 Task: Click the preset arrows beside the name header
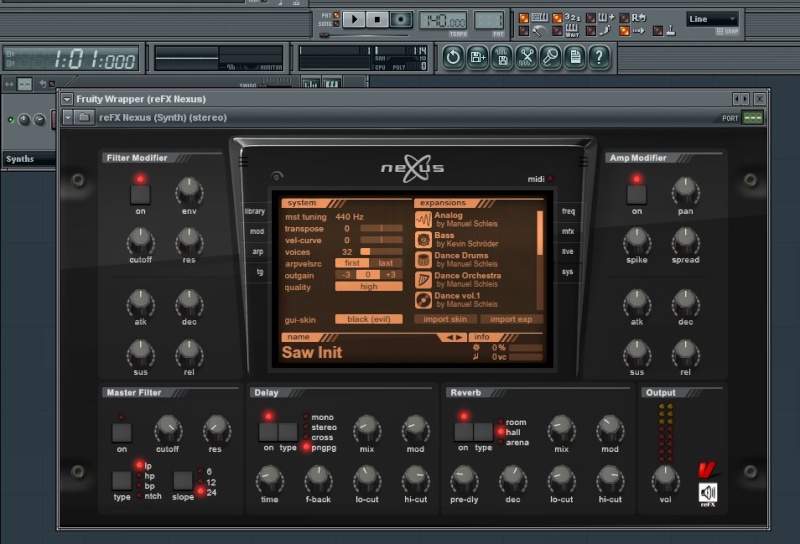click(x=452, y=337)
